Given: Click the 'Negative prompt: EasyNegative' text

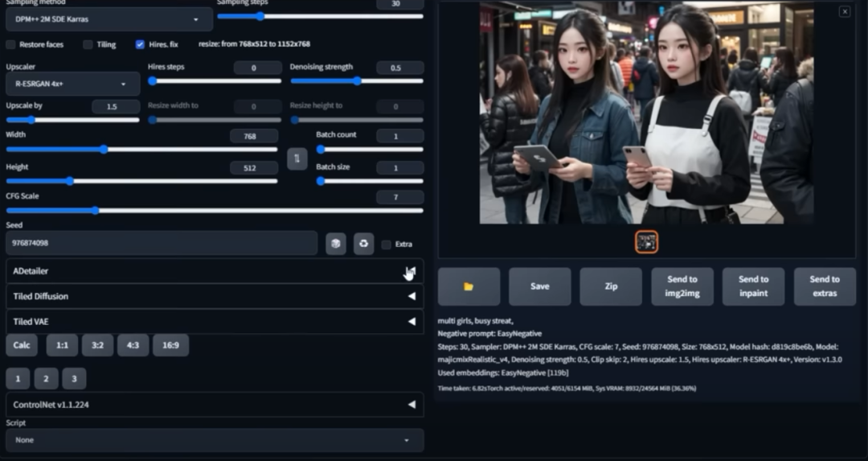Looking at the screenshot, I should (x=490, y=334).
